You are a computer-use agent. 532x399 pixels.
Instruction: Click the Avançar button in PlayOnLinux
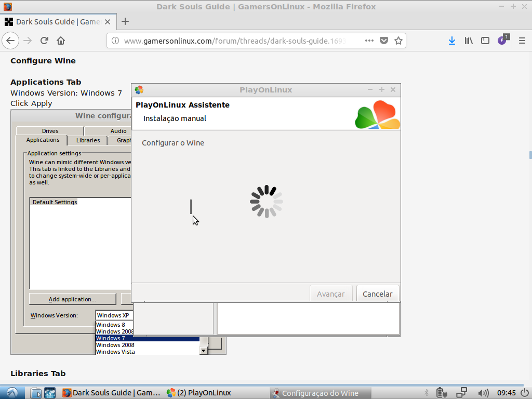(331, 294)
